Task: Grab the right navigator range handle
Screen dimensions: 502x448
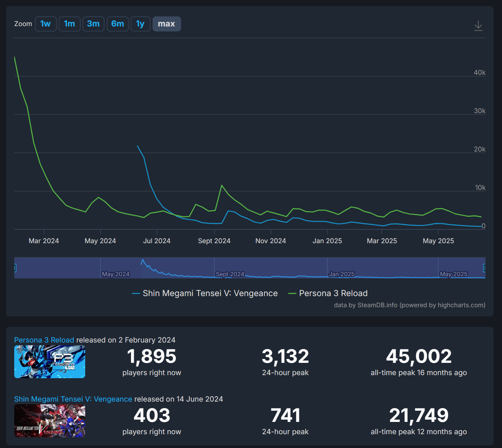Action: pos(484,268)
